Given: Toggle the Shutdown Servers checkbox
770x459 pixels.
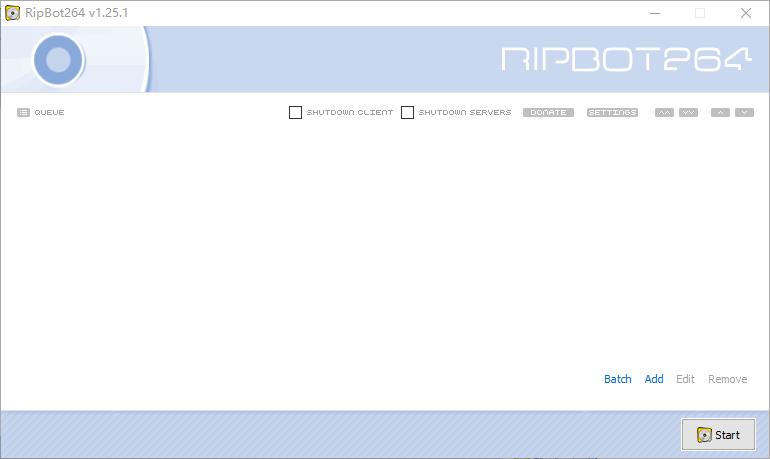Looking at the screenshot, I should [407, 112].
